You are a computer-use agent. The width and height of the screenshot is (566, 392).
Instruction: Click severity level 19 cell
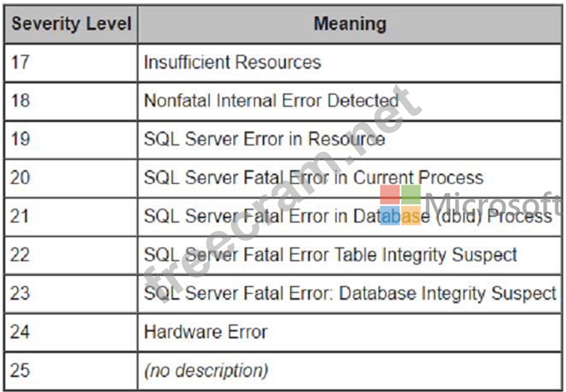(x=71, y=140)
